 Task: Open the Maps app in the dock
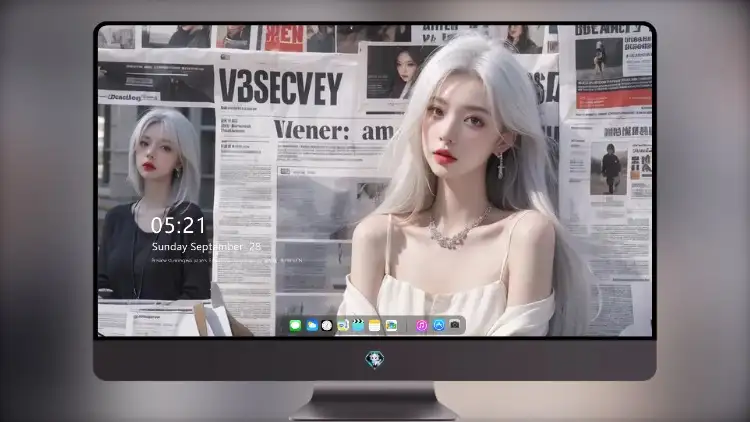342,326
